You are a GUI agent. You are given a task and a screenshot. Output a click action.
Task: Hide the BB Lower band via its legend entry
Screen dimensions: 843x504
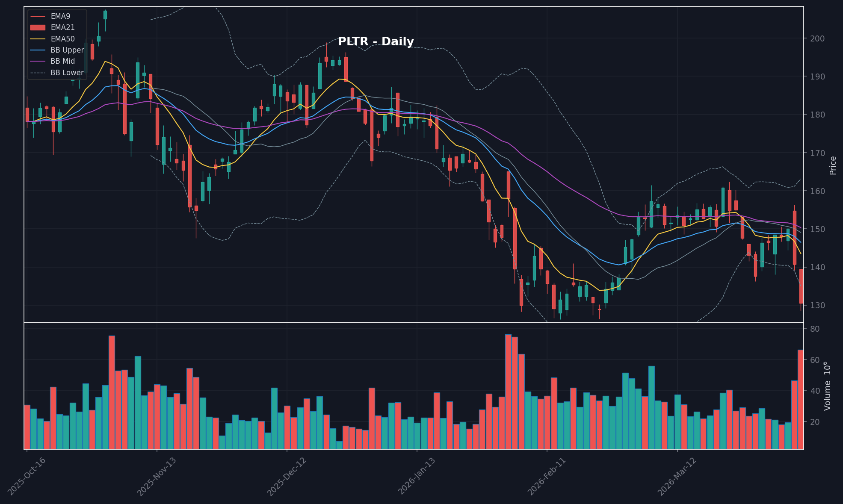click(67, 72)
